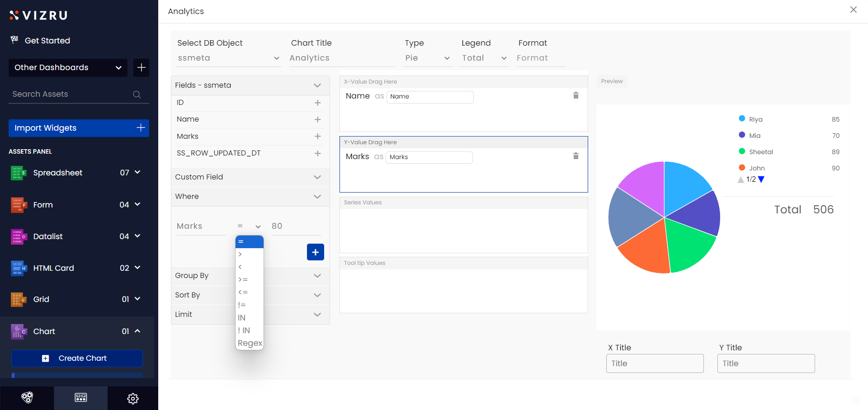Image resolution: width=868 pixels, height=410 pixels.
Task: Open settings gear in bottom bar
Action: pyautogui.click(x=133, y=398)
